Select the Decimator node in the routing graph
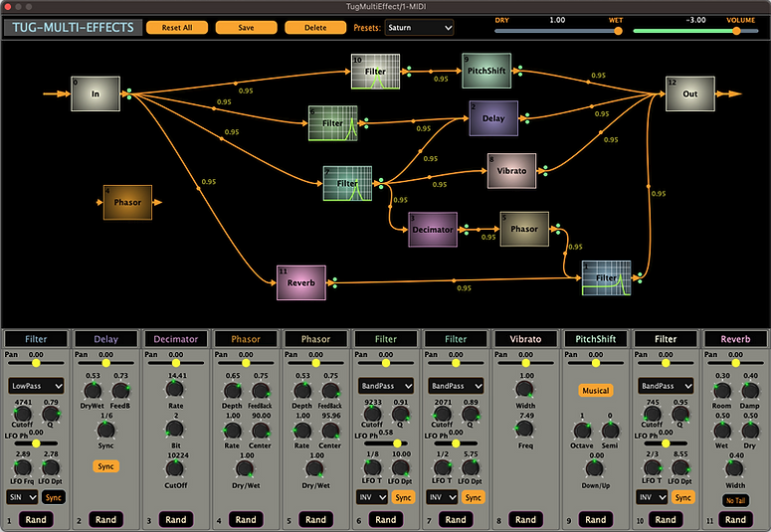This screenshot has width=771, height=532. 433,230
